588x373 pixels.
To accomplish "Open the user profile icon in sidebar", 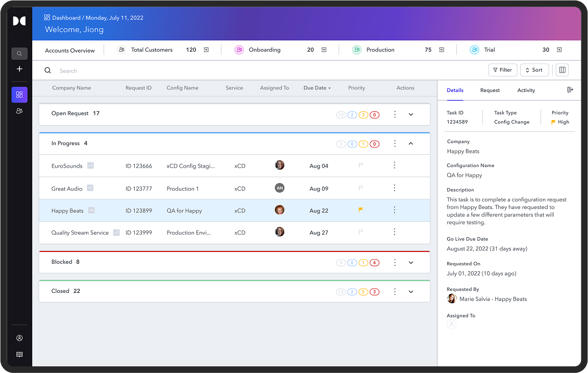I will (19, 338).
